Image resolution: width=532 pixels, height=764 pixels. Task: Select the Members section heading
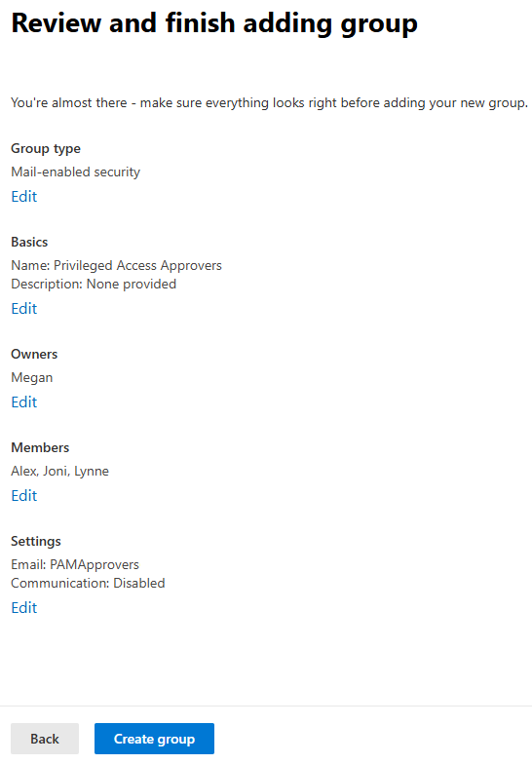coord(40,448)
